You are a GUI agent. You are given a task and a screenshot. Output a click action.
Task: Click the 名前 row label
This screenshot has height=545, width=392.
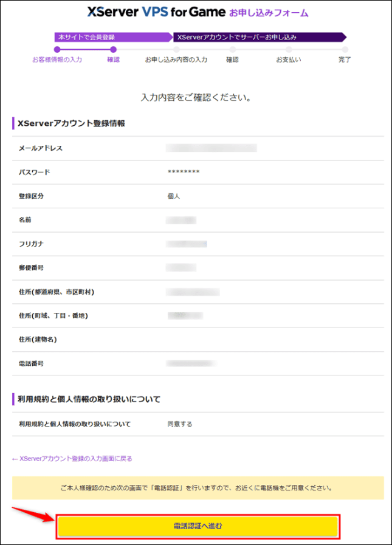point(25,220)
